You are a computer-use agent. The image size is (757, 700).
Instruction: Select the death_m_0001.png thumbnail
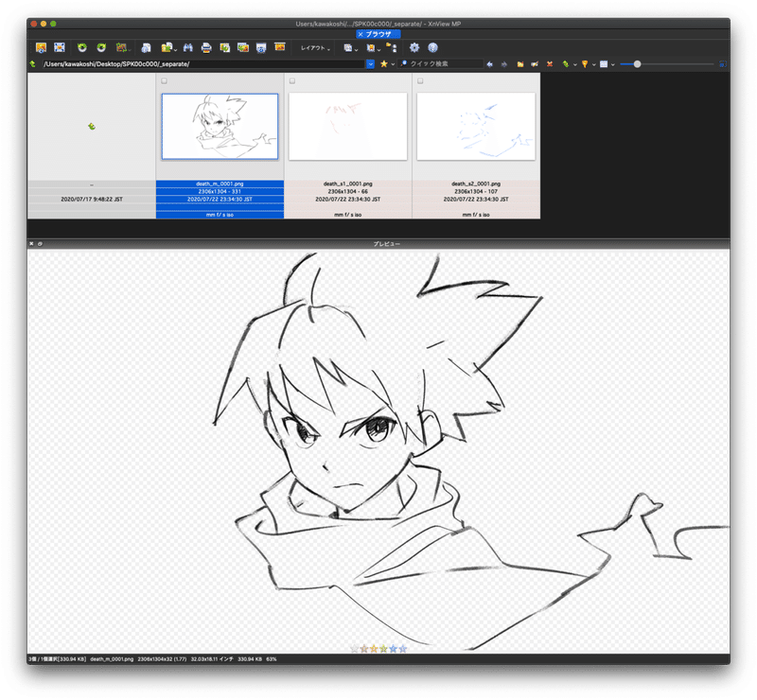point(220,127)
